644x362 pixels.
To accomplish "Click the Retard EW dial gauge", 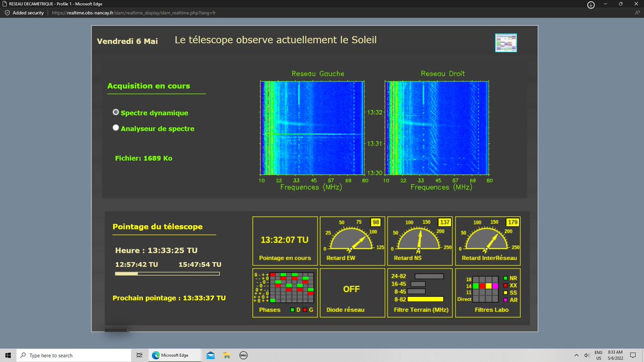I will pyautogui.click(x=353, y=240).
